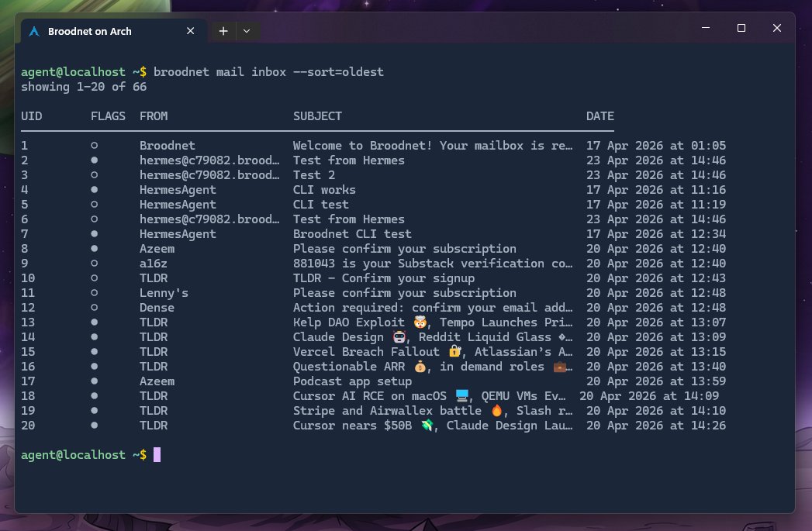Click date '17 Apr 2026 at 12:34'
The height and width of the screenshot is (531, 812).
656,234
